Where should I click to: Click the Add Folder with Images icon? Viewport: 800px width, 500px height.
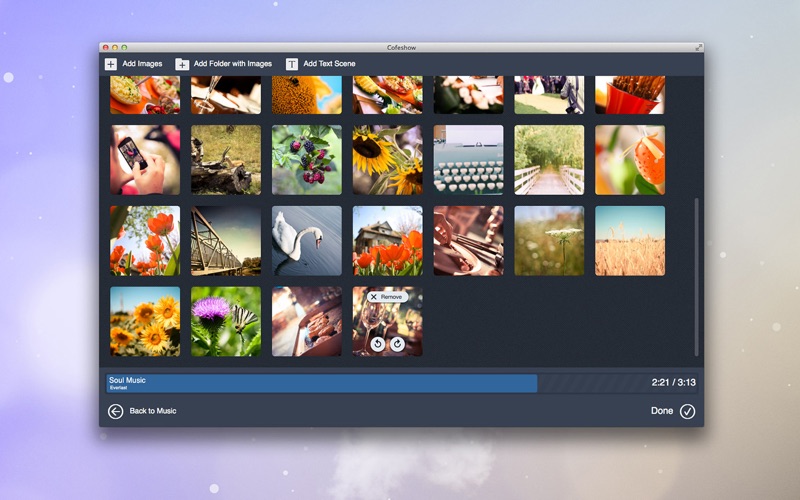(x=182, y=64)
